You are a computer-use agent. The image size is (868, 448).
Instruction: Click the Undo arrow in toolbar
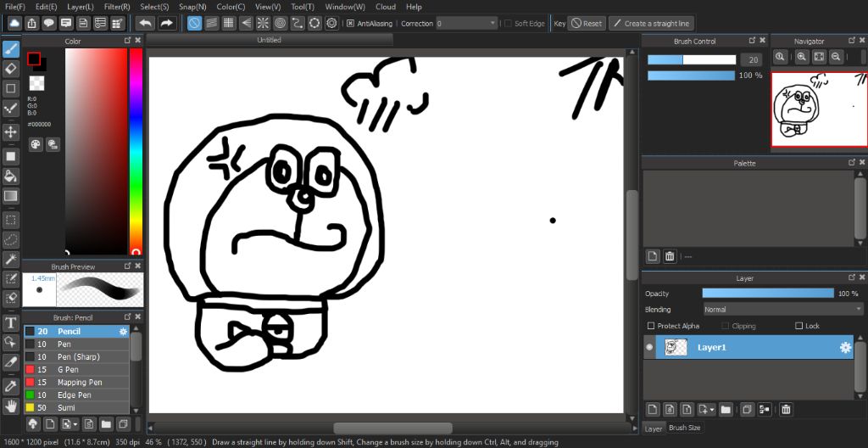tap(146, 23)
